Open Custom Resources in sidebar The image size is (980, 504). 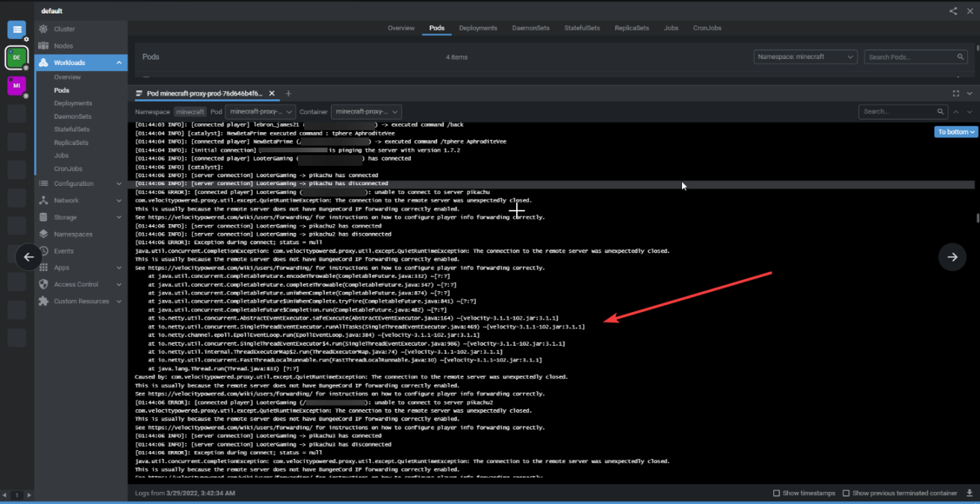(44, 301)
